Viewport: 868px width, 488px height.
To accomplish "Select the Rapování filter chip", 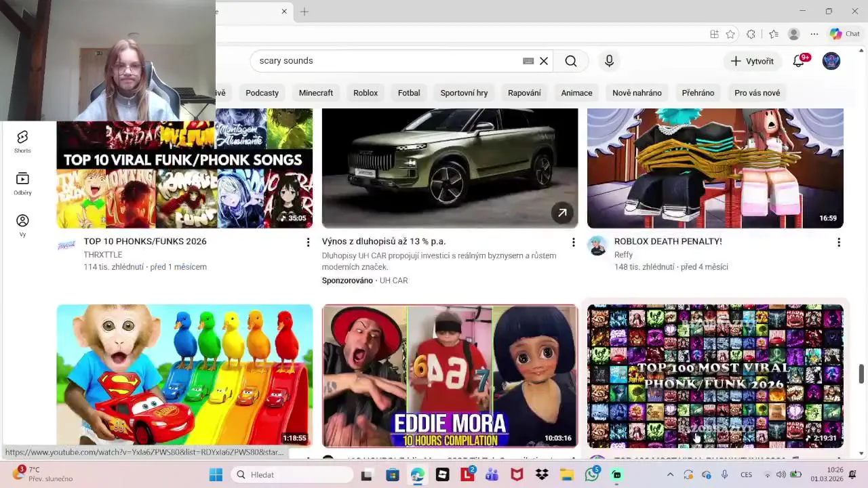I will tap(524, 93).
